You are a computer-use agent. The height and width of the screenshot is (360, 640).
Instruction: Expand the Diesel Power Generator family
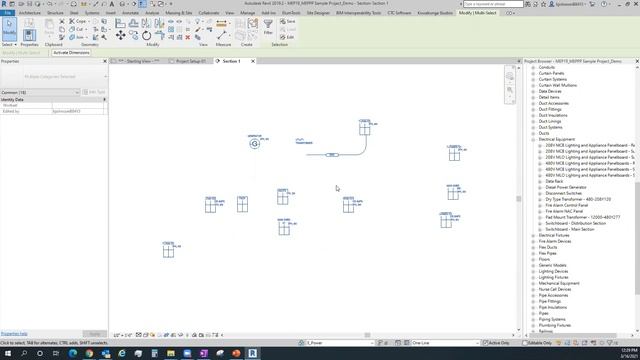point(540,187)
